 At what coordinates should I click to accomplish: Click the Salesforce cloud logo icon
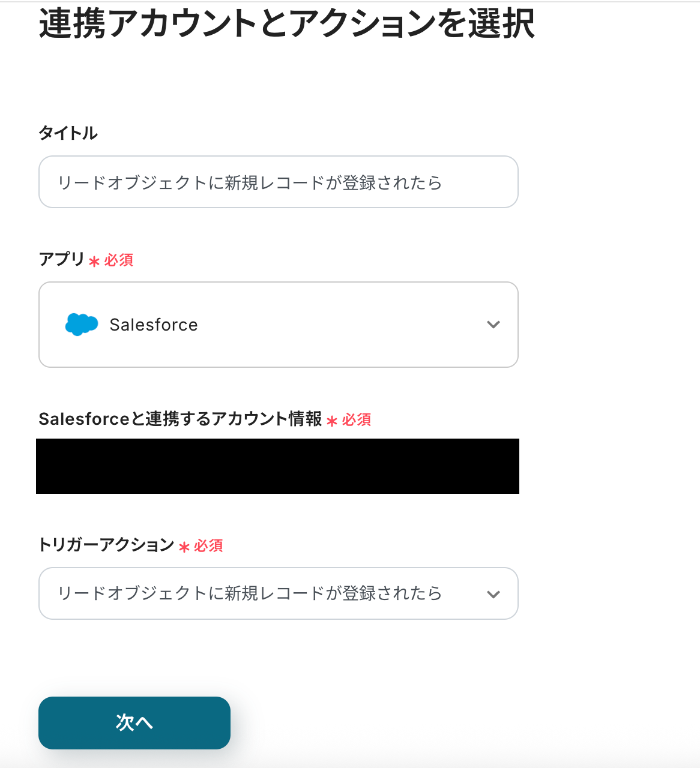pos(81,325)
